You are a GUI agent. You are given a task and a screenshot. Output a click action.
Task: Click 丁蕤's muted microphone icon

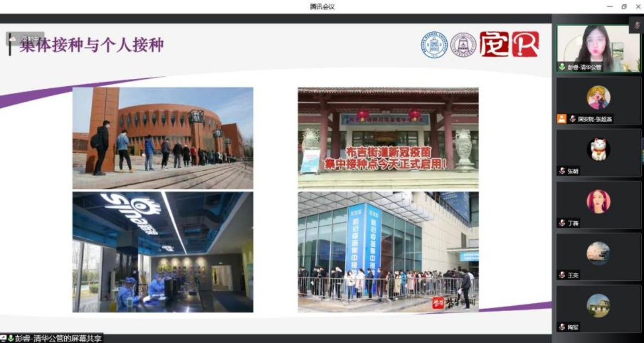562,223
